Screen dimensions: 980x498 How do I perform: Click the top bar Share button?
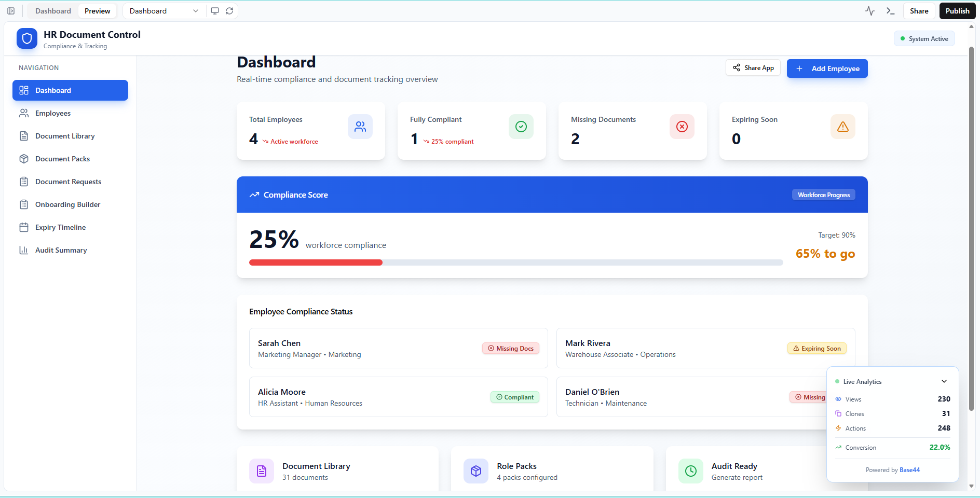(x=919, y=11)
